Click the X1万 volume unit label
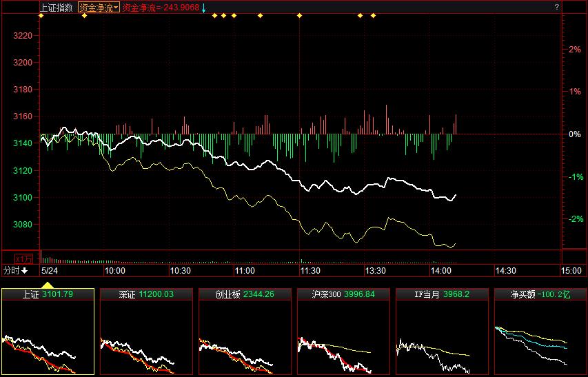The image size is (588, 377). [x=24, y=258]
